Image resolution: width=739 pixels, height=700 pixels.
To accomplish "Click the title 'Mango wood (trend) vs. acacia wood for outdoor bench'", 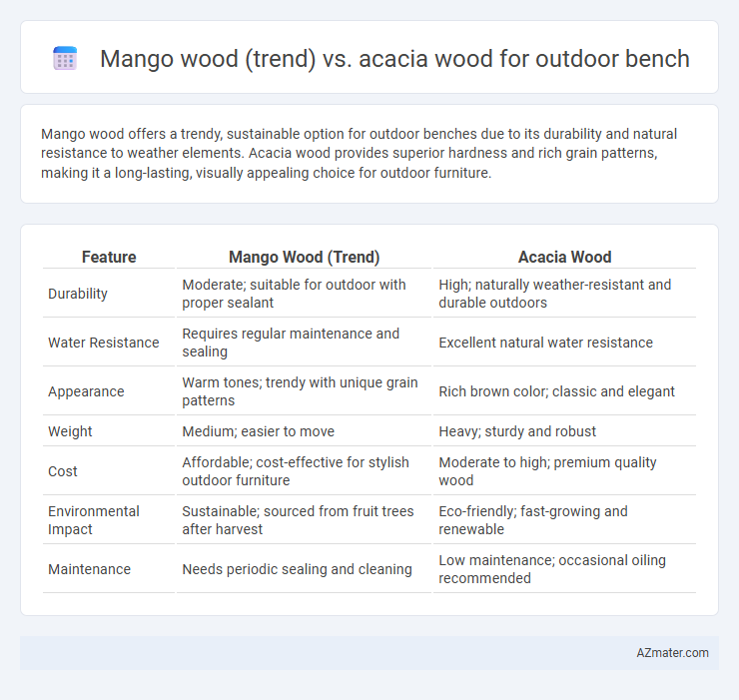I will (394, 59).
